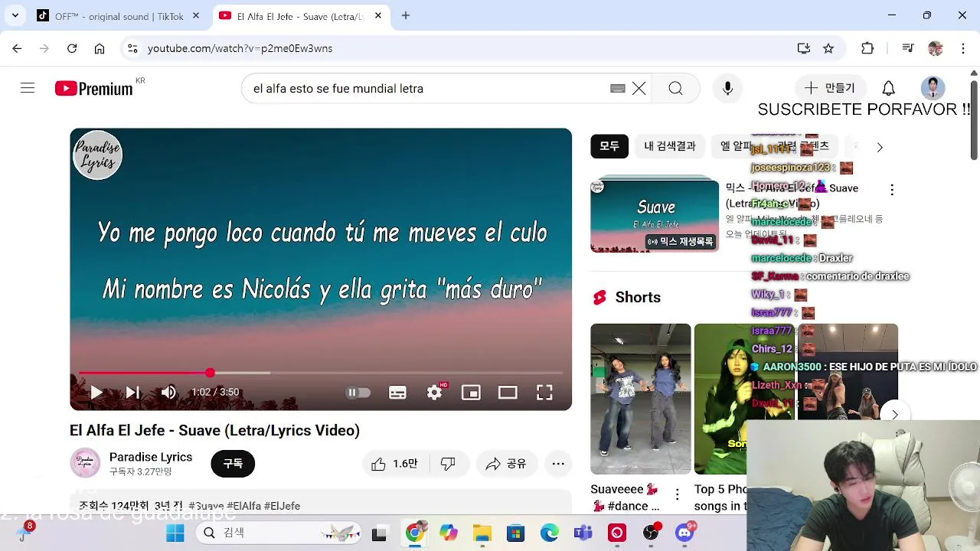Skip to the next video
Viewport: 980px width, 551px height.
(x=132, y=393)
